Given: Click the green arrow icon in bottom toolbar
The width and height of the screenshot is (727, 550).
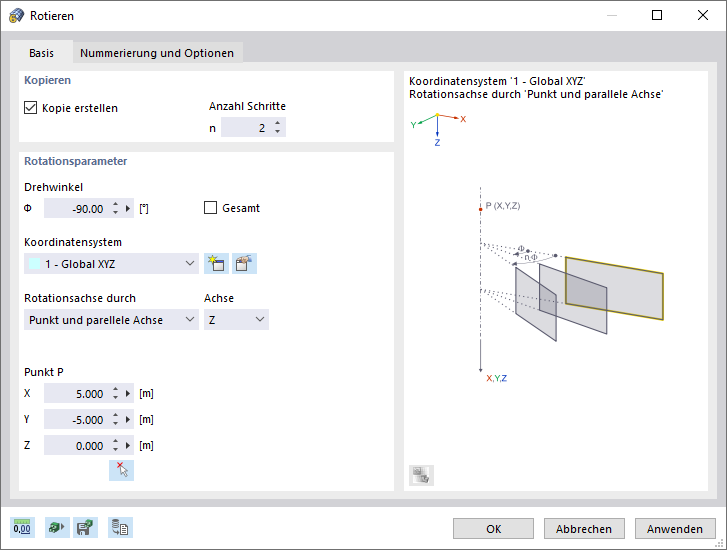Looking at the screenshot, I should pyautogui.click(x=55, y=528).
